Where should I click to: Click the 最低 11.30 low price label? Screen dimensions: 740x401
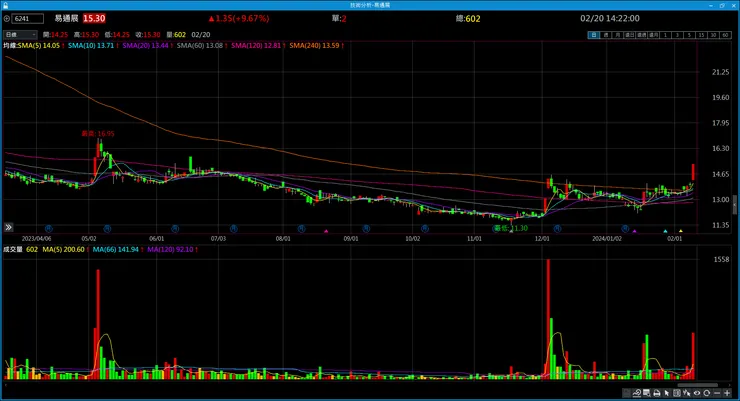(x=511, y=228)
